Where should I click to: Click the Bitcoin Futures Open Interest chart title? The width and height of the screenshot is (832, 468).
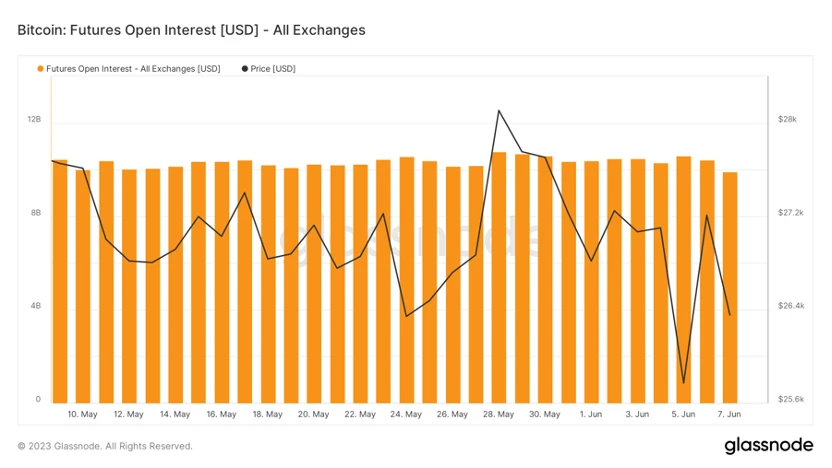pyautogui.click(x=192, y=30)
